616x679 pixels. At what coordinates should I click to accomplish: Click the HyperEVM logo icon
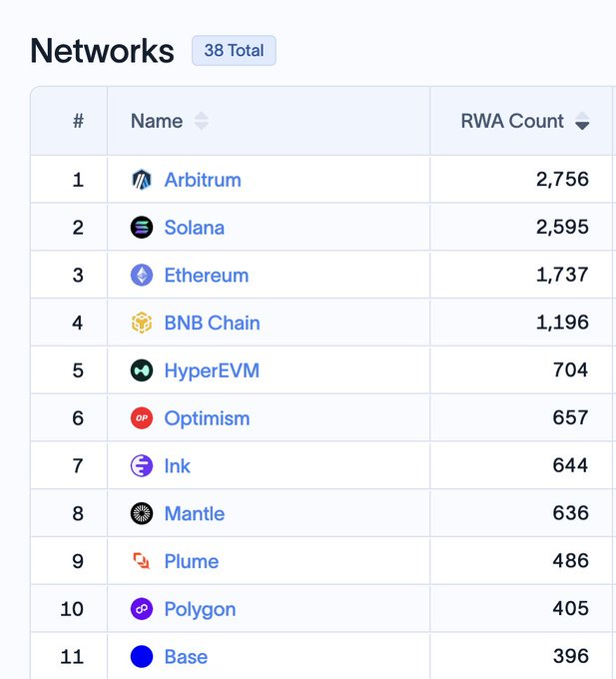point(142,370)
